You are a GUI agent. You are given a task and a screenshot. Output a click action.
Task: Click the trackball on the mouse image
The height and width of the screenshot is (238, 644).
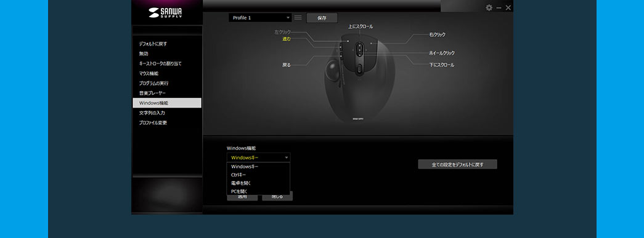[x=333, y=71]
